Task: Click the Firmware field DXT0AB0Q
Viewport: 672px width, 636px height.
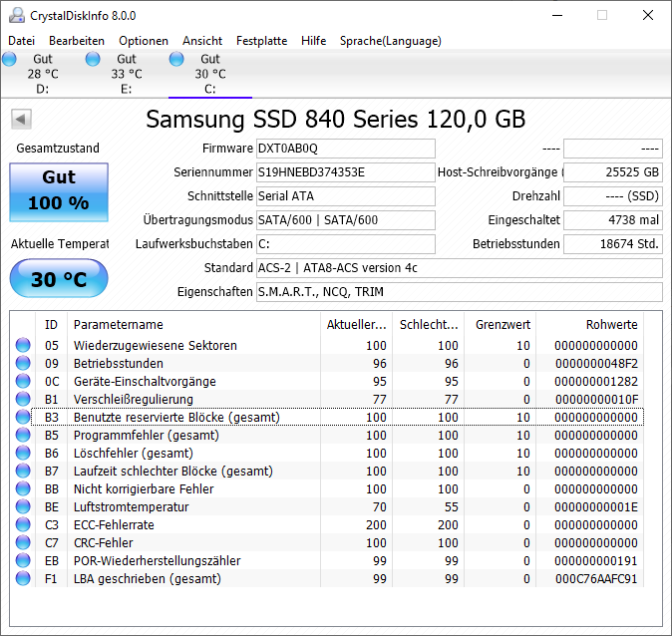Action: [x=346, y=149]
